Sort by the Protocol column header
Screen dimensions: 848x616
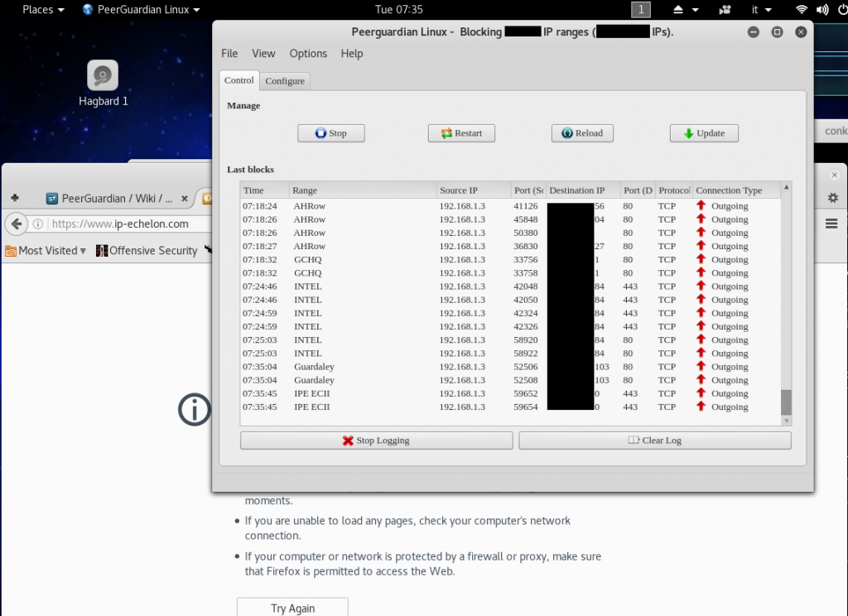[x=674, y=190]
